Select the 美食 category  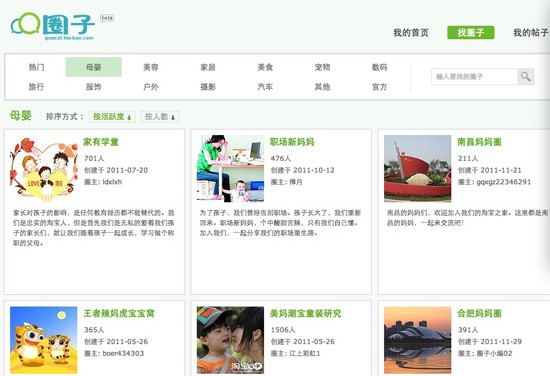tap(265, 67)
